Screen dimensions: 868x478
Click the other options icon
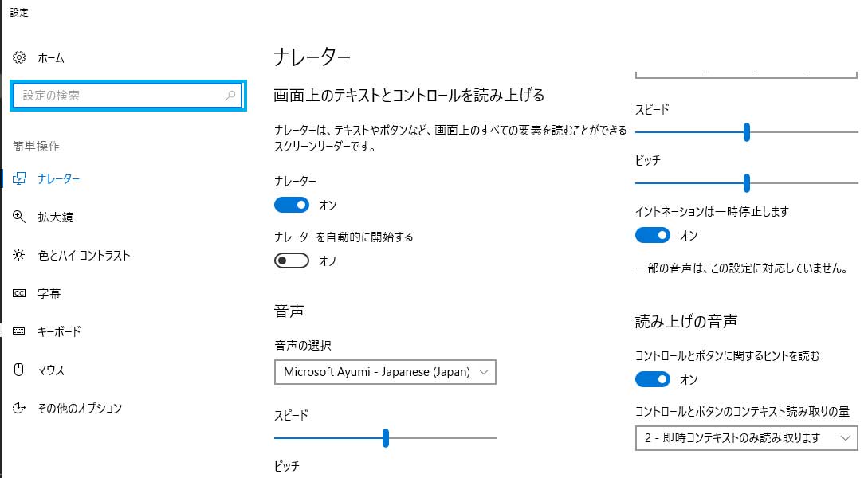click(20, 408)
